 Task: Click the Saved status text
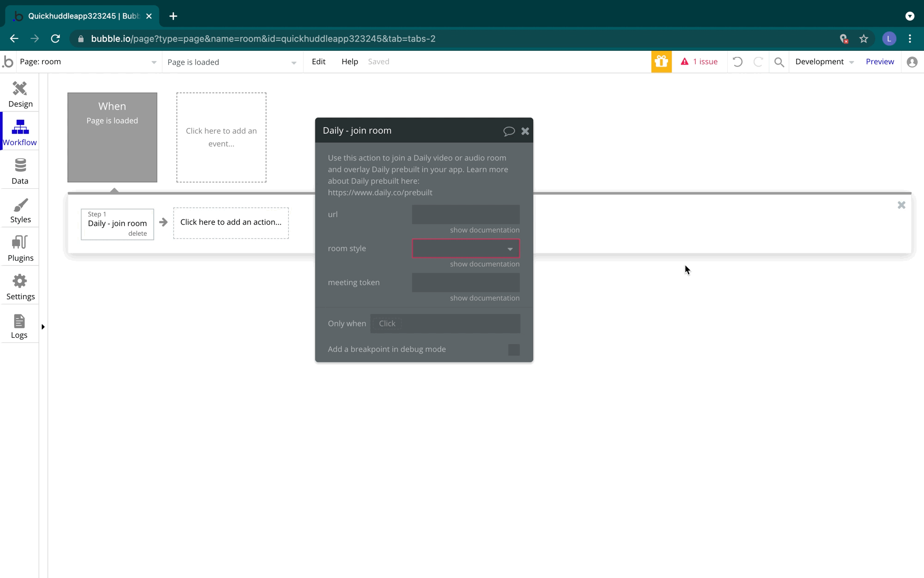(378, 61)
